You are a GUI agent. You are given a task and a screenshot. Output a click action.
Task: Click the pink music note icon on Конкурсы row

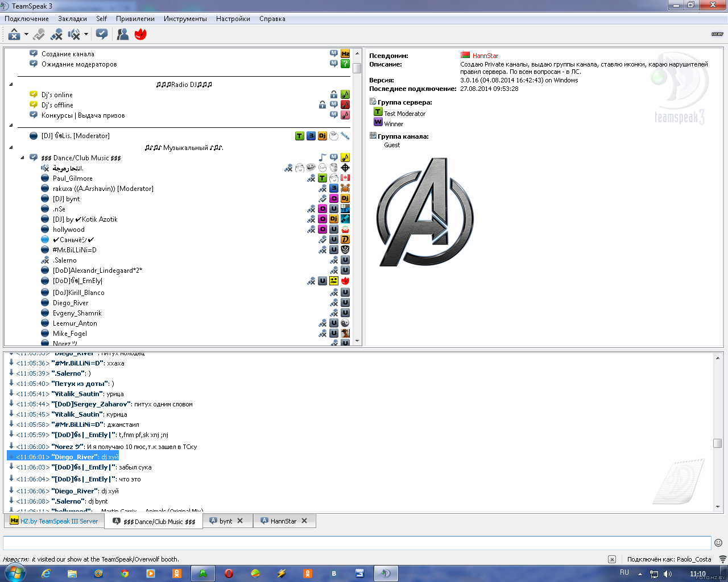345,115
